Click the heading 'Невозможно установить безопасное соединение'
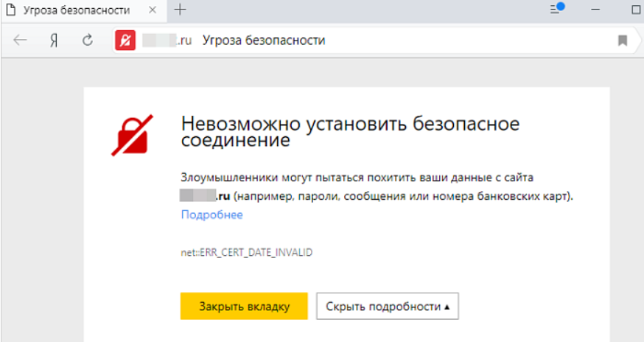 tap(350, 131)
